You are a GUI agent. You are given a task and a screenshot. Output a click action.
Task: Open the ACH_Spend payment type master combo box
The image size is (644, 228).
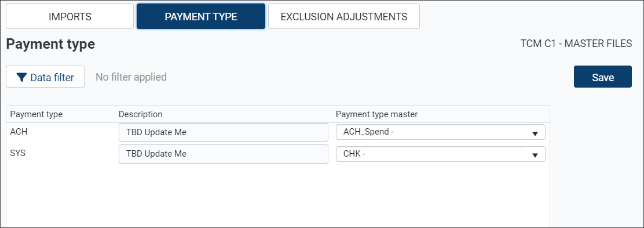[x=440, y=132]
